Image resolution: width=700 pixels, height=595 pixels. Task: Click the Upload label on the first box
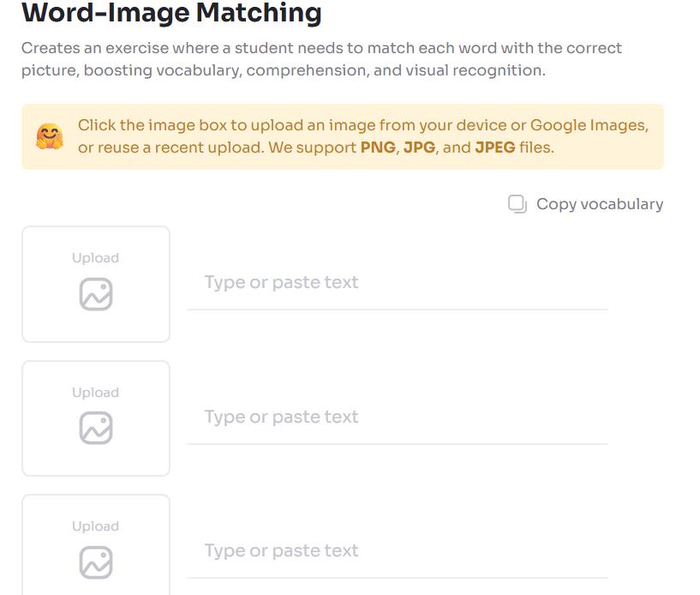pos(95,257)
